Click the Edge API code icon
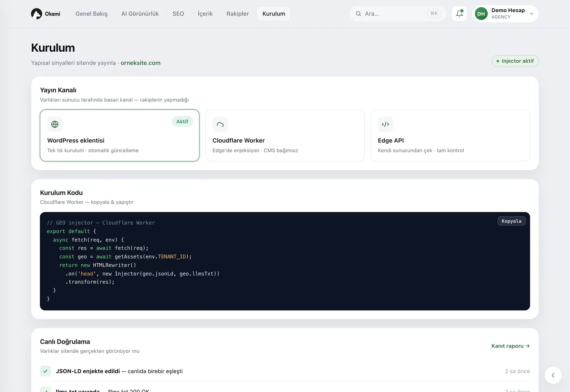570x392 pixels. [386, 124]
